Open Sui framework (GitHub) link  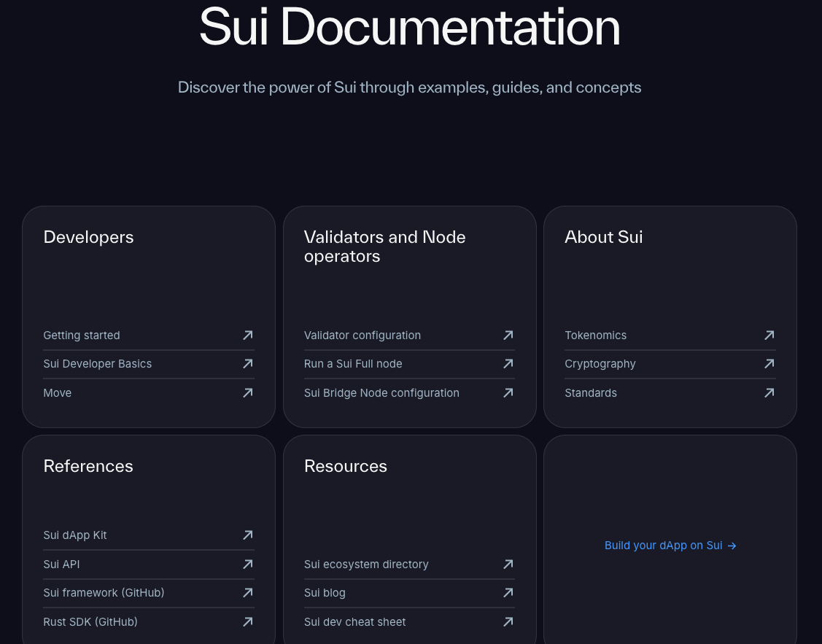[x=104, y=593]
